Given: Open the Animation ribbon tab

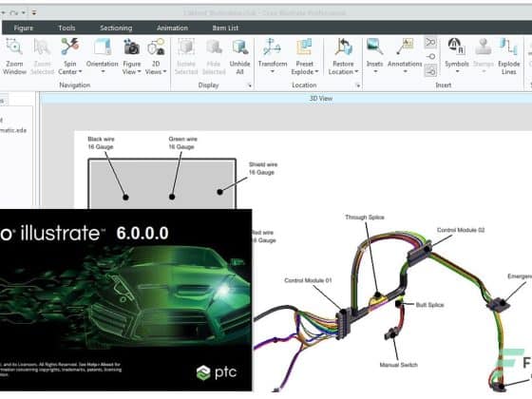Looking at the screenshot, I should pyautogui.click(x=172, y=28).
